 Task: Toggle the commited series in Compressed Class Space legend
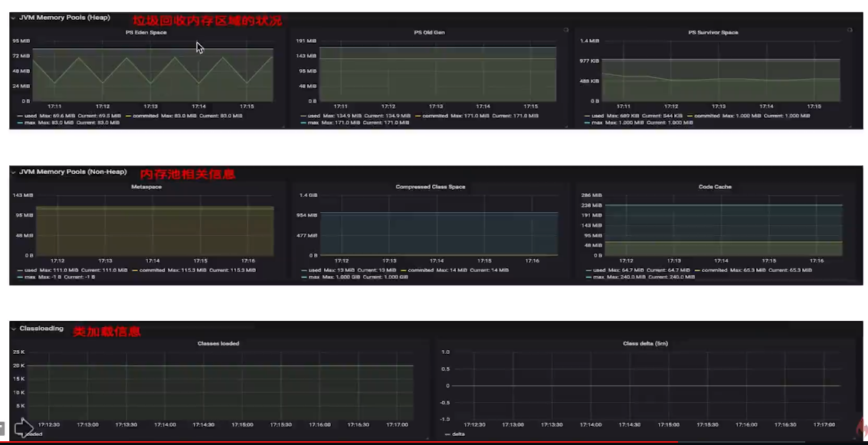click(x=421, y=270)
